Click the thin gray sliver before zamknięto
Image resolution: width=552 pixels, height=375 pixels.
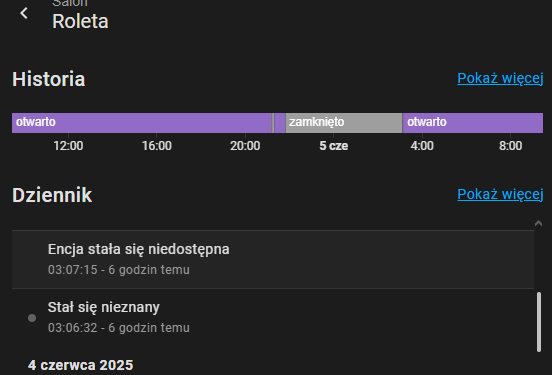tap(273, 123)
